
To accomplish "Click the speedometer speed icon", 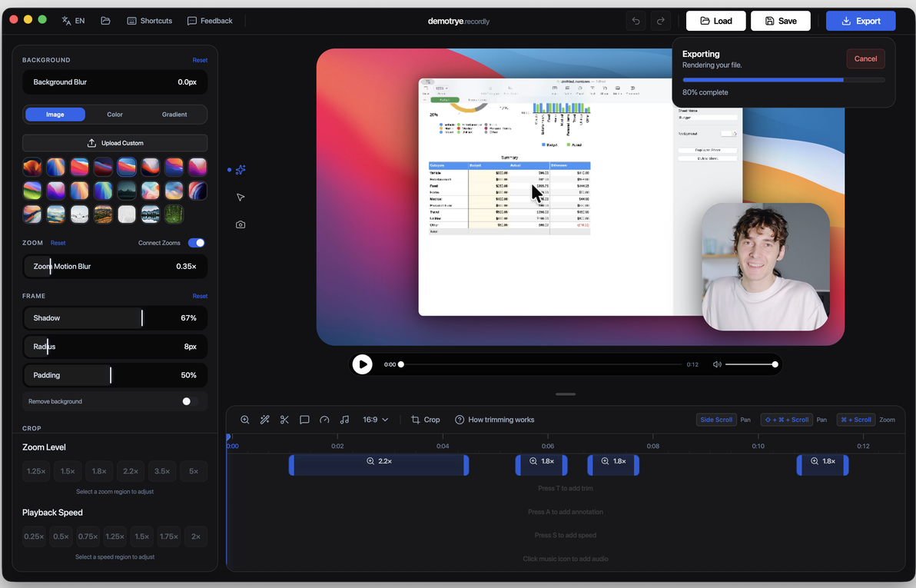I will click(x=324, y=420).
